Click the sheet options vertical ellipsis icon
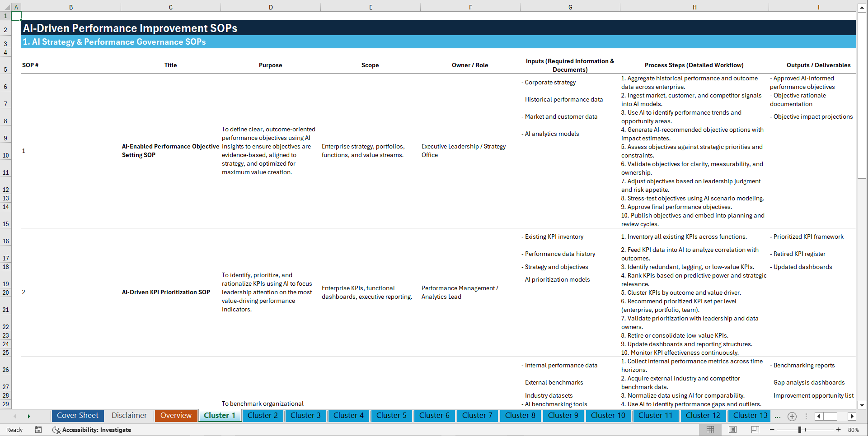868x436 pixels. coord(807,416)
